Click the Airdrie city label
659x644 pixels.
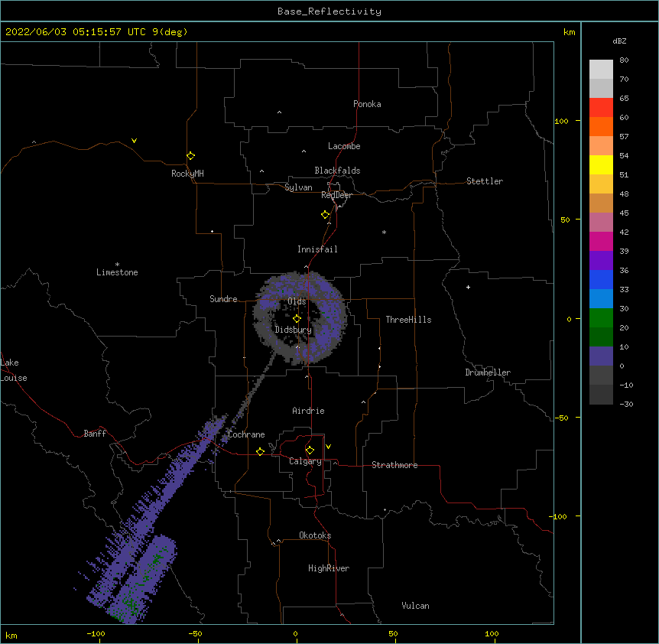tap(308, 411)
